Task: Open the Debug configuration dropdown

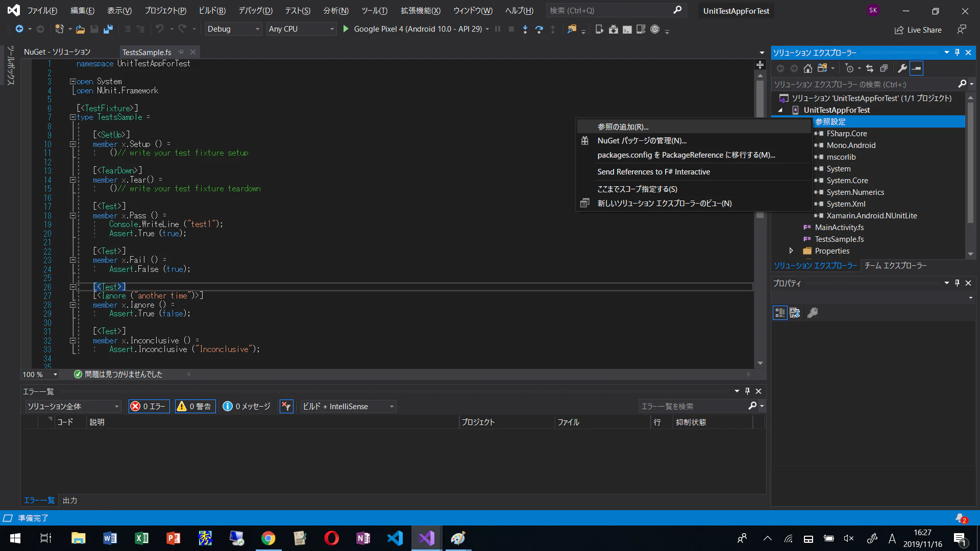Action: (233, 29)
